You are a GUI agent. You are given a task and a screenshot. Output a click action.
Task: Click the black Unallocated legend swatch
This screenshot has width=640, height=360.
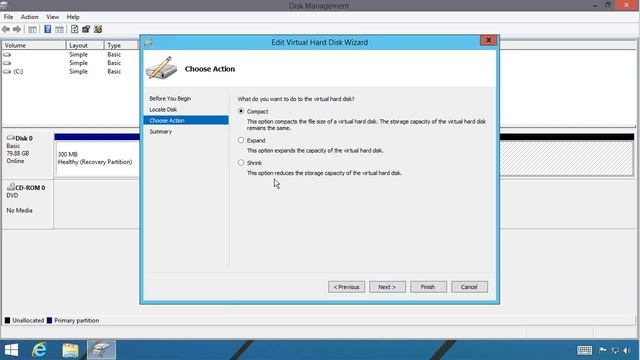click(x=7, y=320)
